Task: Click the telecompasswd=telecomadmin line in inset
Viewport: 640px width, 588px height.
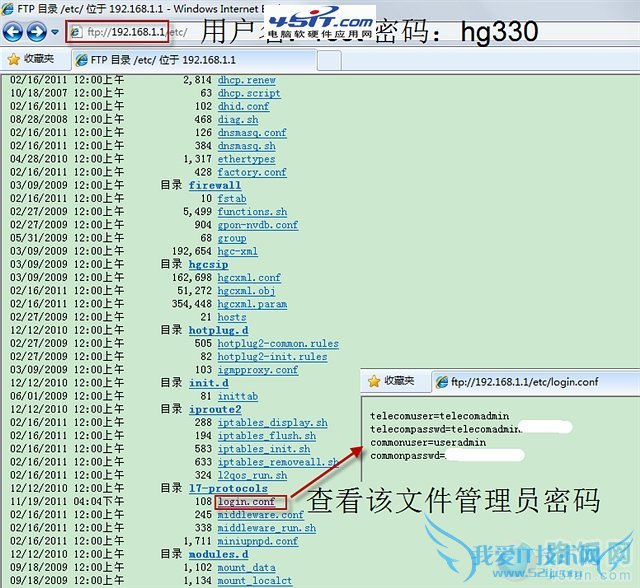Action: tap(446, 429)
